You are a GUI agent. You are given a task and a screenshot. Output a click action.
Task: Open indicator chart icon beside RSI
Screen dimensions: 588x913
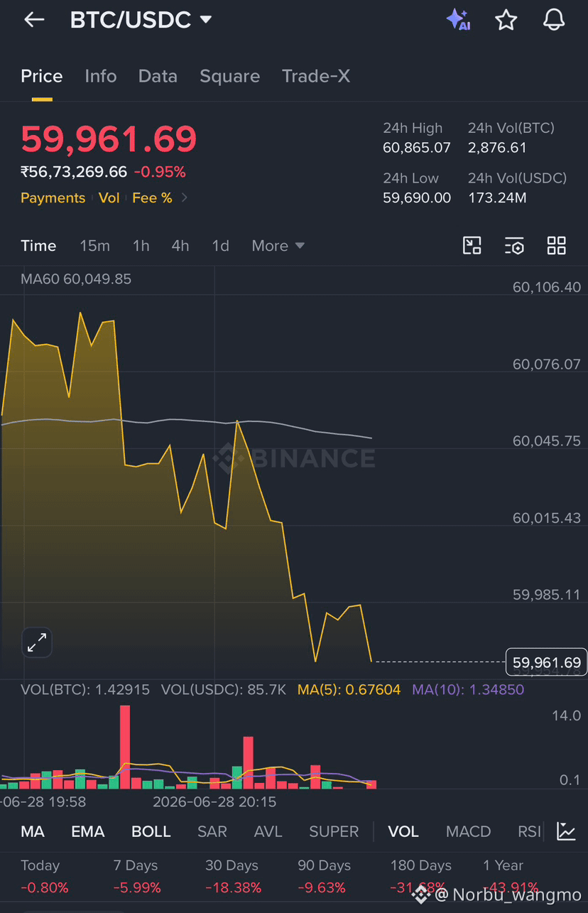click(x=566, y=831)
